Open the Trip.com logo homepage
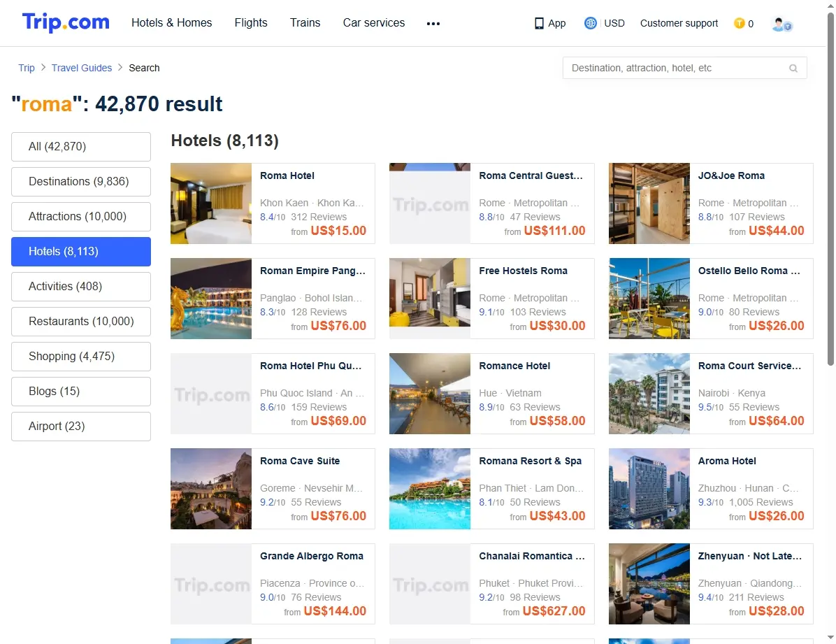Viewport: 836px width, 644px height. click(66, 22)
